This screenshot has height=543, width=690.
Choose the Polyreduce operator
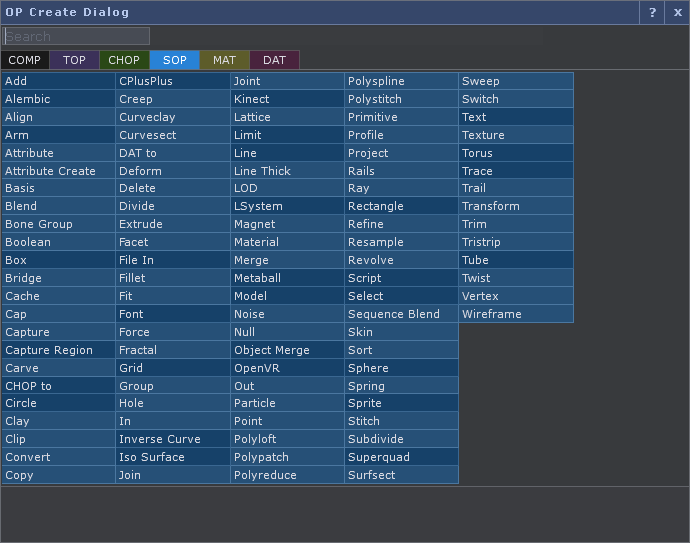[287, 475]
